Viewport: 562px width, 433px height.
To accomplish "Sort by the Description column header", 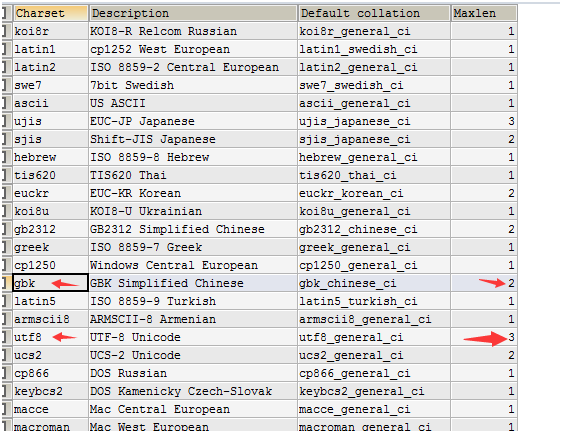I will [x=193, y=13].
